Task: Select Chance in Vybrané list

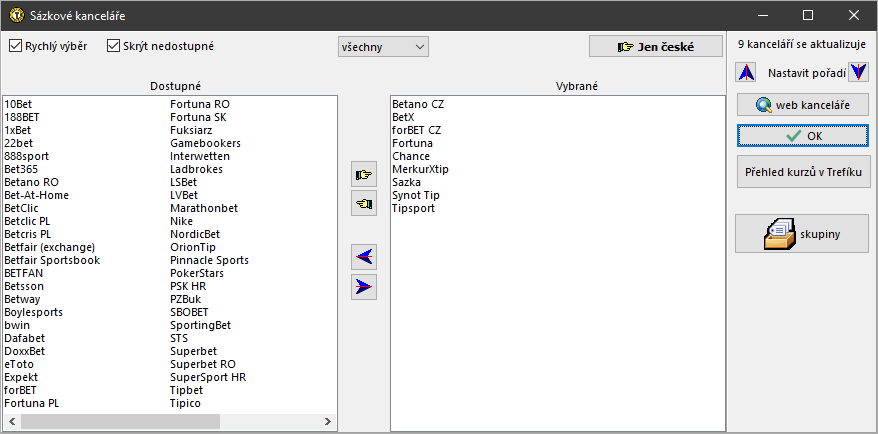Action: click(411, 156)
